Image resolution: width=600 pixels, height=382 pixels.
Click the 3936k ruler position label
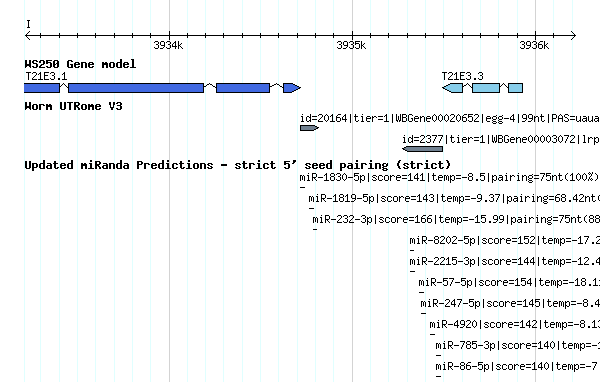[534, 45]
